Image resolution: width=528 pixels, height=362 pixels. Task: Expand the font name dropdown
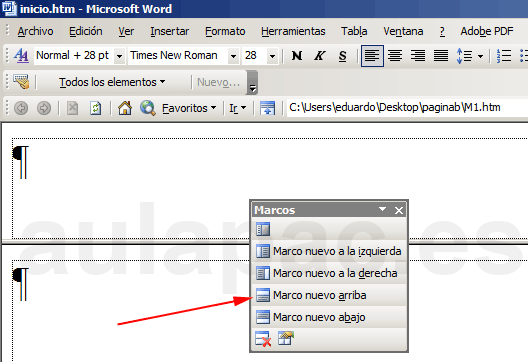pos(233,56)
